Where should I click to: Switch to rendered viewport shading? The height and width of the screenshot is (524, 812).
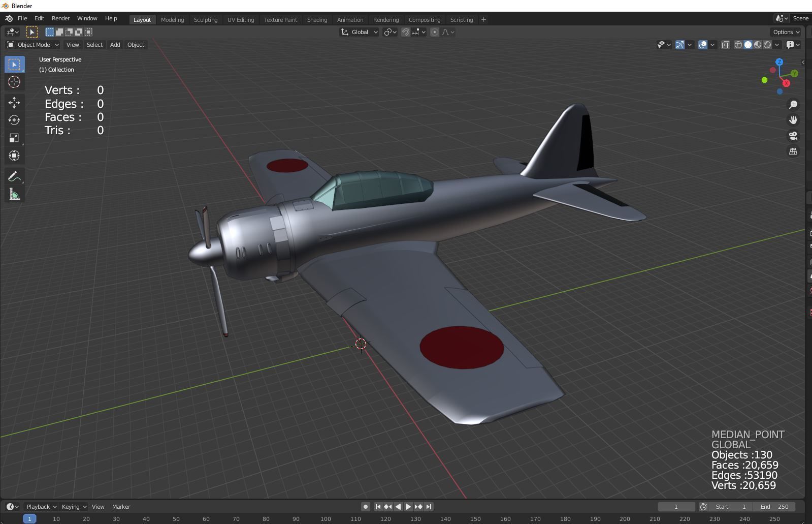pos(767,45)
